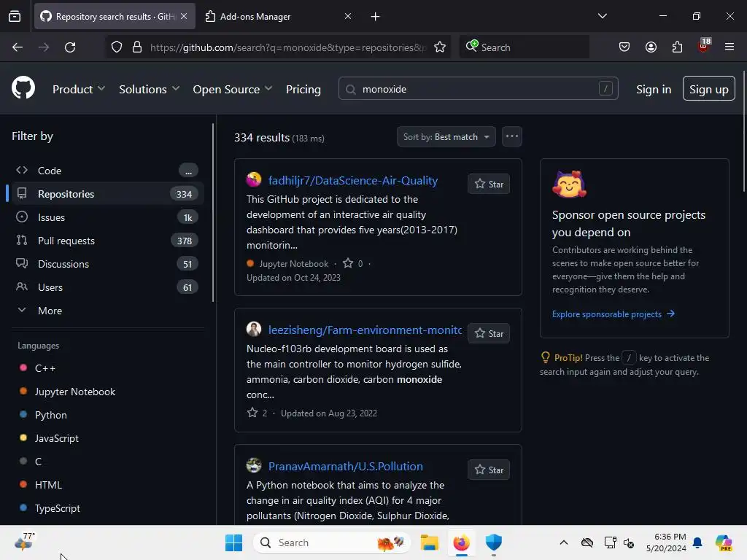Open the Firefox hamburger menu
The height and width of the screenshot is (560, 747).
[729, 47]
